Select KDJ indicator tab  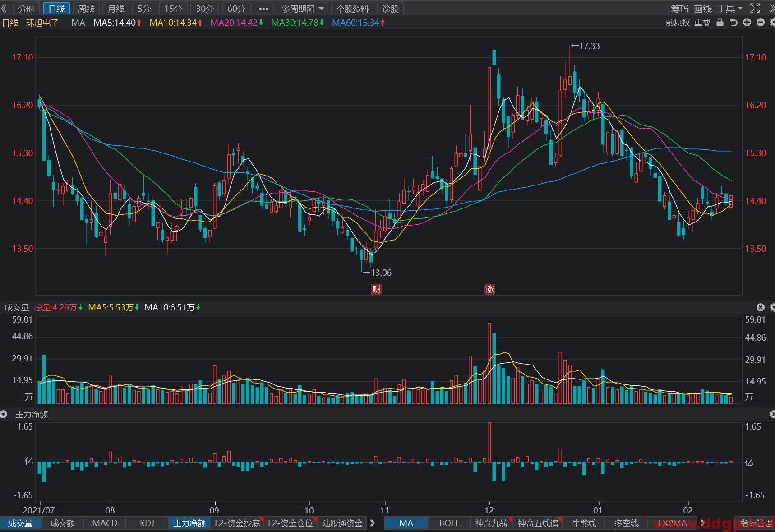(147, 523)
